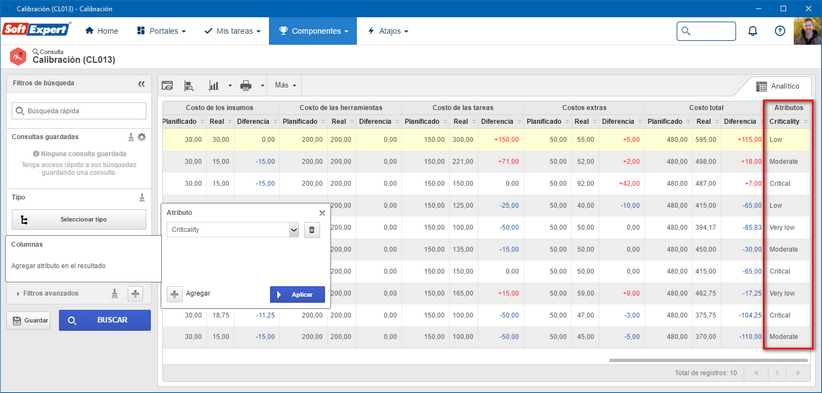Click the top search box
This screenshot has height=393, width=822.
(706, 31)
